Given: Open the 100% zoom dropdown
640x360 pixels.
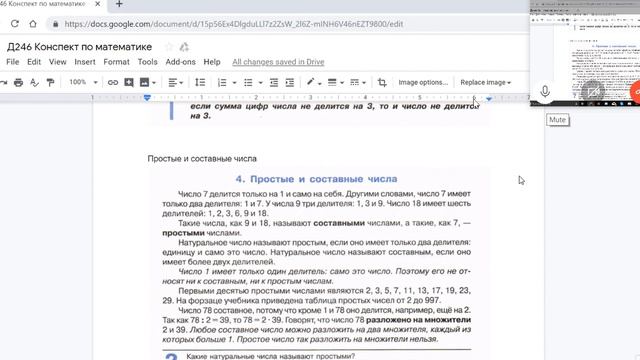Looking at the screenshot, I should (83, 82).
